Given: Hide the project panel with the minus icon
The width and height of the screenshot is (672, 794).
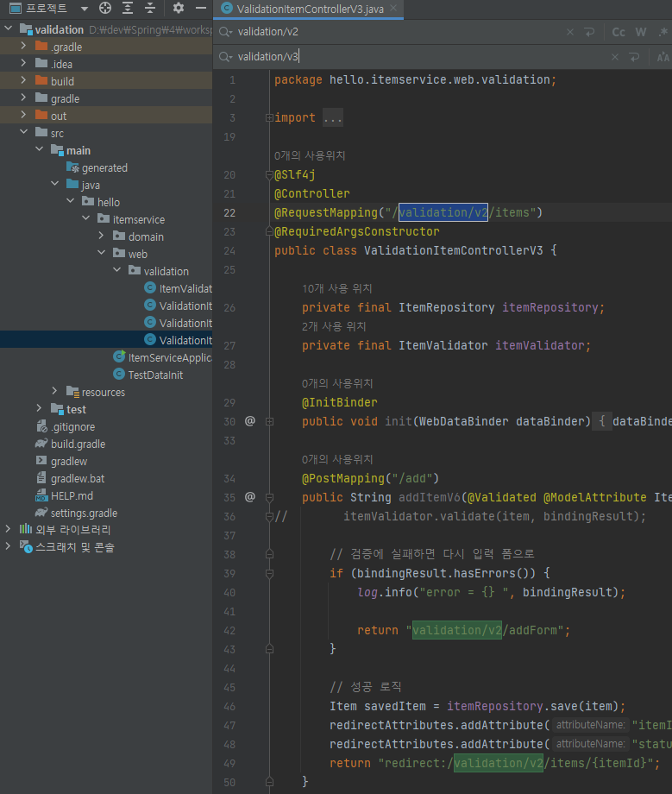Looking at the screenshot, I should [201, 8].
